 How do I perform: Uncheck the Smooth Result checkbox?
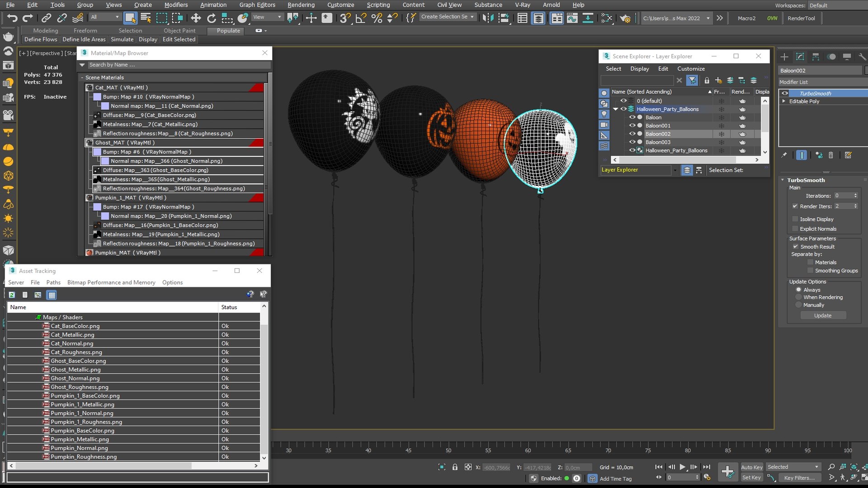pos(795,247)
